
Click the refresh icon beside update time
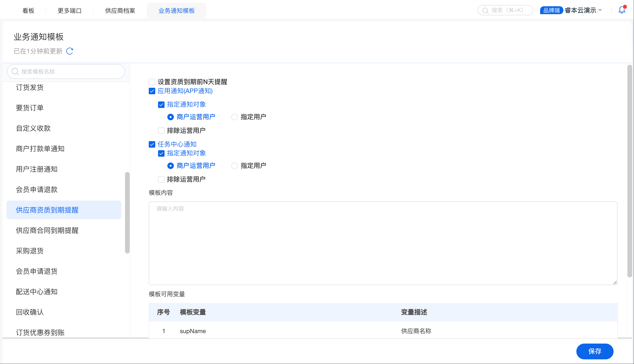click(x=69, y=51)
